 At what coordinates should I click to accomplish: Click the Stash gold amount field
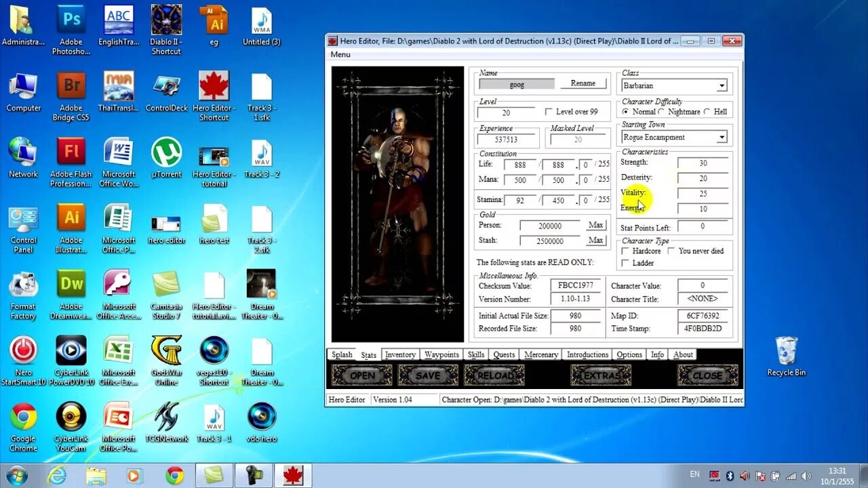[550, 241]
